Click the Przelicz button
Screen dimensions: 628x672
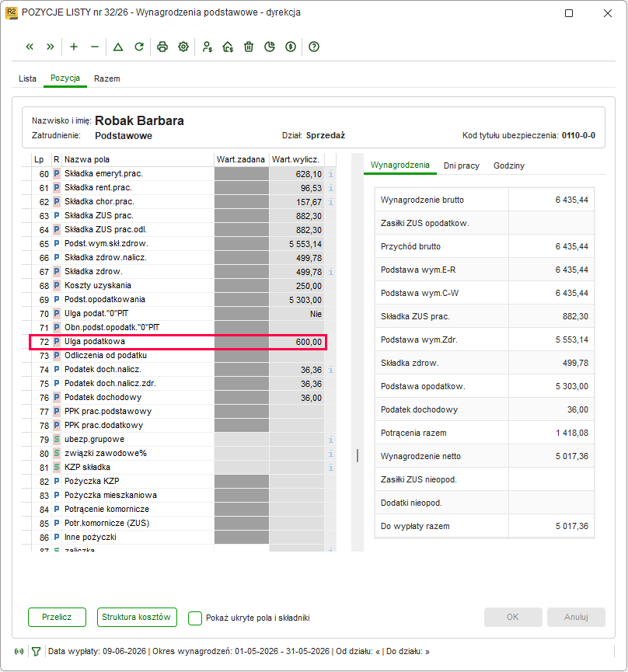[57, 617]
